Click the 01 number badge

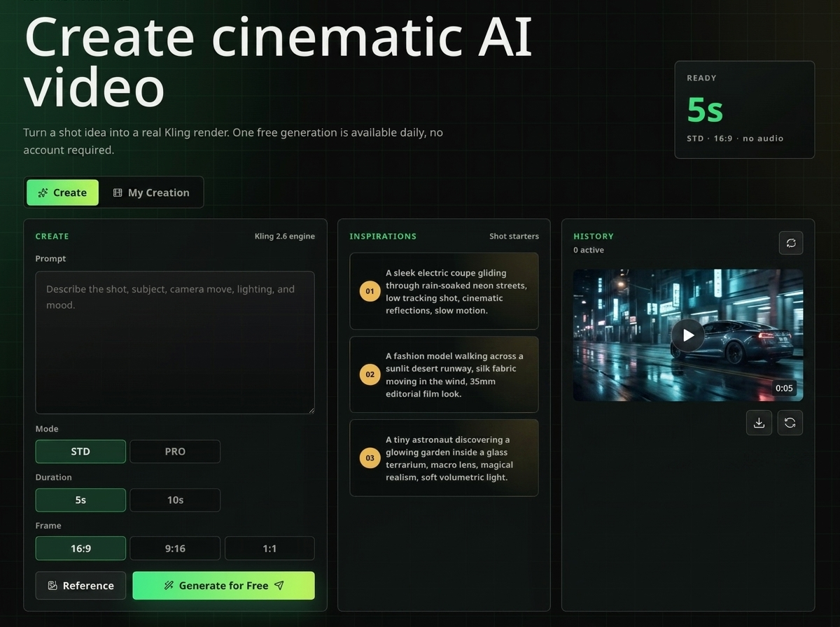370,291
